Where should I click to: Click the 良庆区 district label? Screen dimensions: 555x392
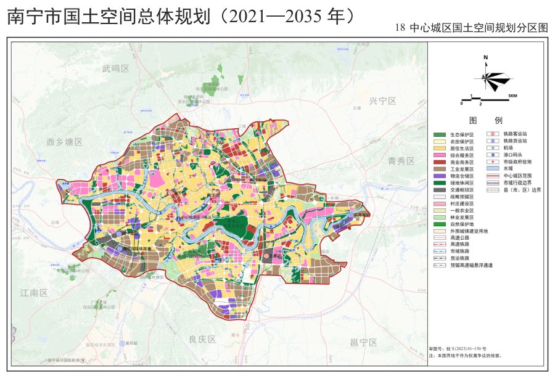(x=202, y=339)
